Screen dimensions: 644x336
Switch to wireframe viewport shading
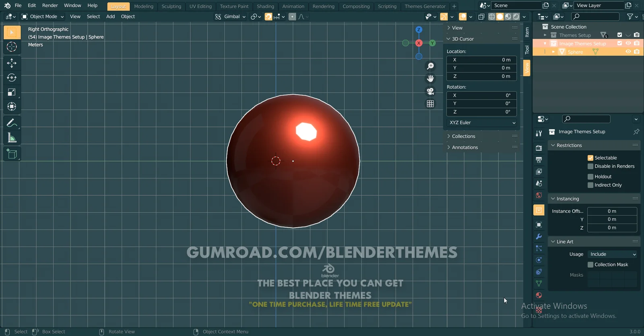492,17
